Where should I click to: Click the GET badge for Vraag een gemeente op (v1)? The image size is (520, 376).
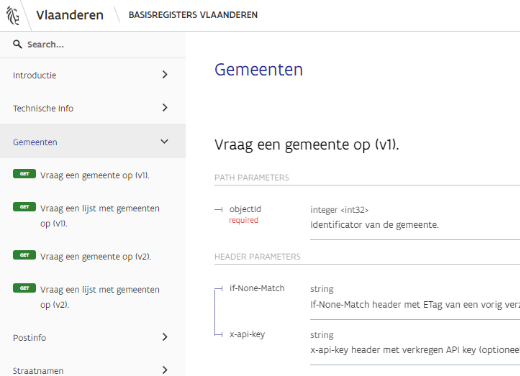pos(24,174)
